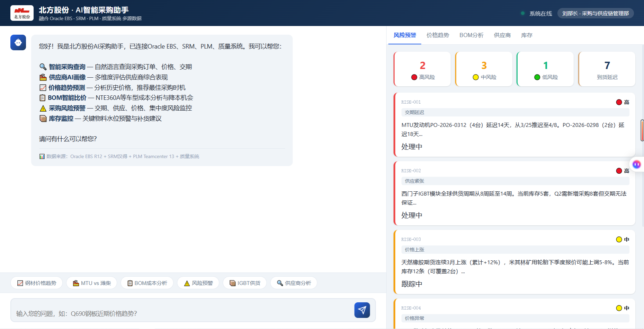Click the 供应商分析 quick prompt

pyautogui.click(x=294, y=283)
